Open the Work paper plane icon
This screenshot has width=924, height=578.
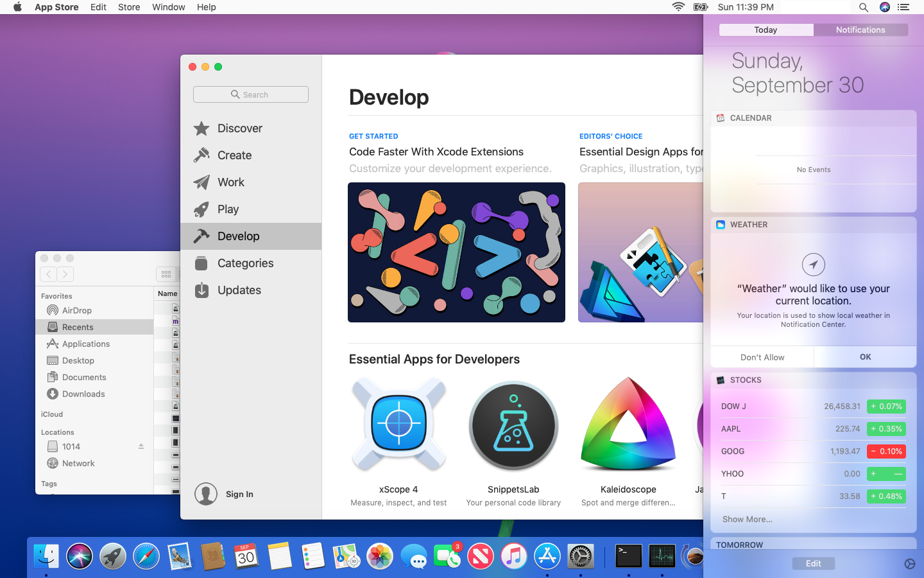pos(201,182)
